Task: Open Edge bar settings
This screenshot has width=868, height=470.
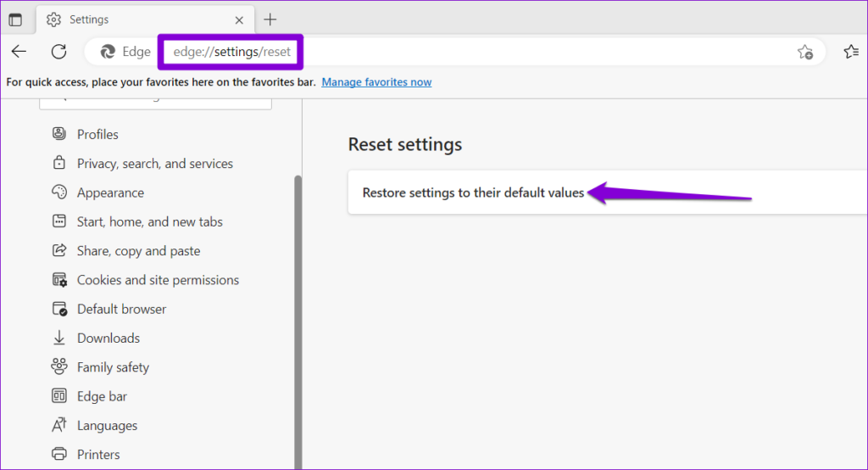Action: [102, 396]
